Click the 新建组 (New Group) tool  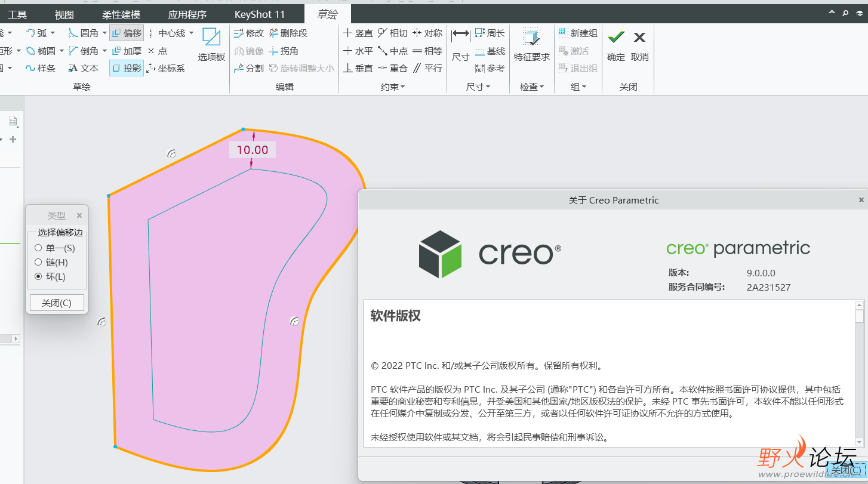point(578,33)
